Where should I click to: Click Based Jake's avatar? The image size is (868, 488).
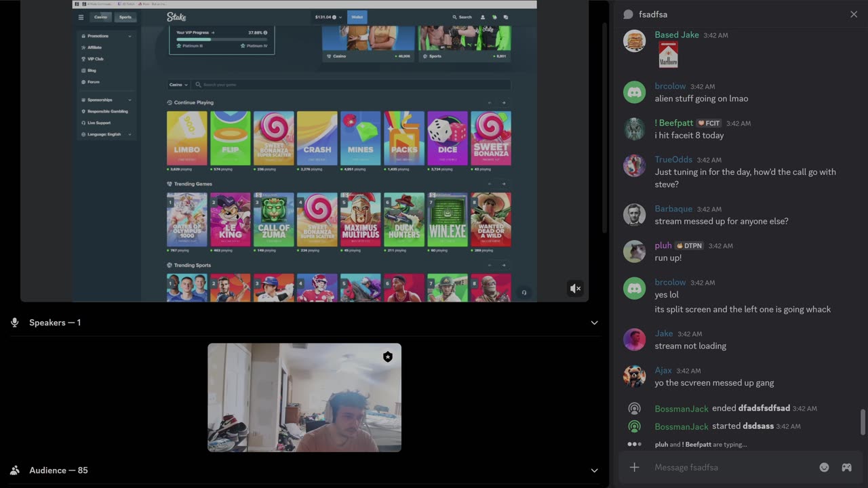pyautogui.click(x=634, y=41)
